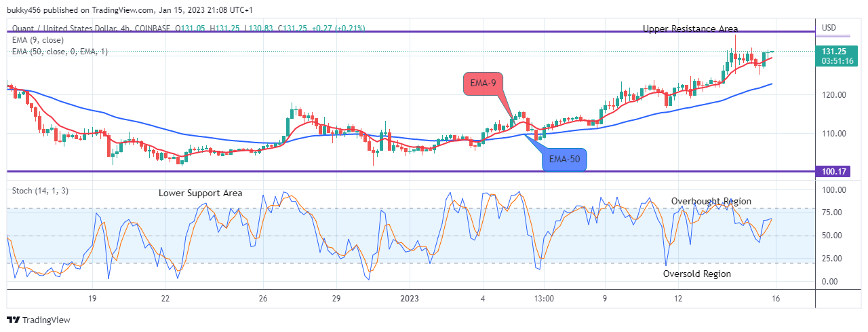This screenshot has width=868, height=332.
Task: Click the 26 date label on time axis
Action: tap(264, 298)
